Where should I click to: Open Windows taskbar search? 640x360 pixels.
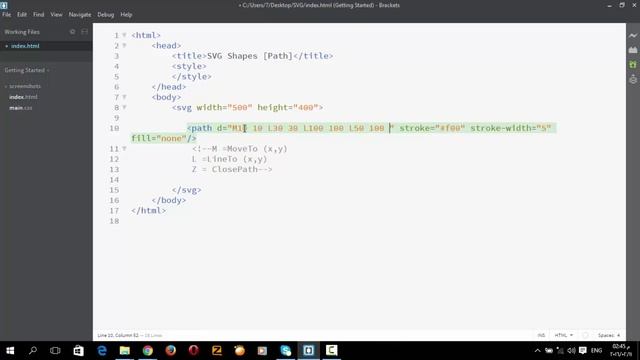tap(33, 351)
